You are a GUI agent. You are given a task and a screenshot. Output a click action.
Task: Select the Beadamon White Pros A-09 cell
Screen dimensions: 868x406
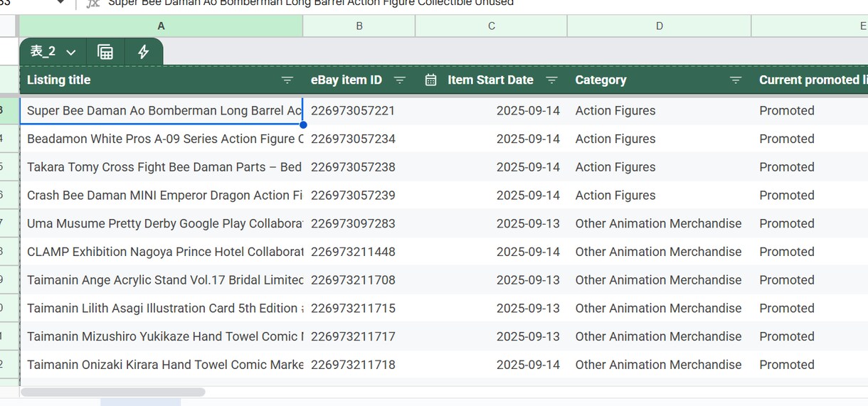[162, 139]
